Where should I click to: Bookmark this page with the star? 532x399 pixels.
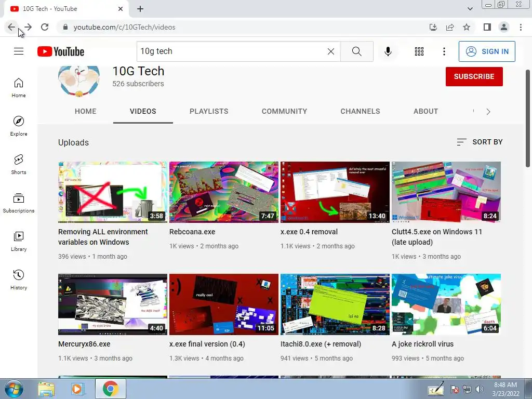467,27
